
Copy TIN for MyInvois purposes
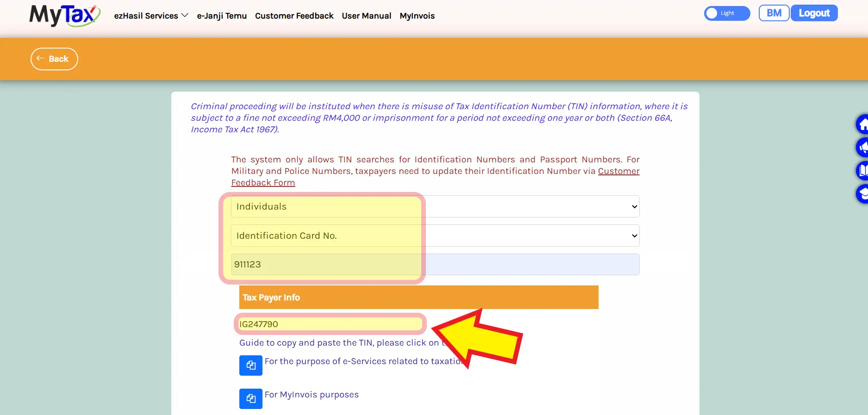251,399
